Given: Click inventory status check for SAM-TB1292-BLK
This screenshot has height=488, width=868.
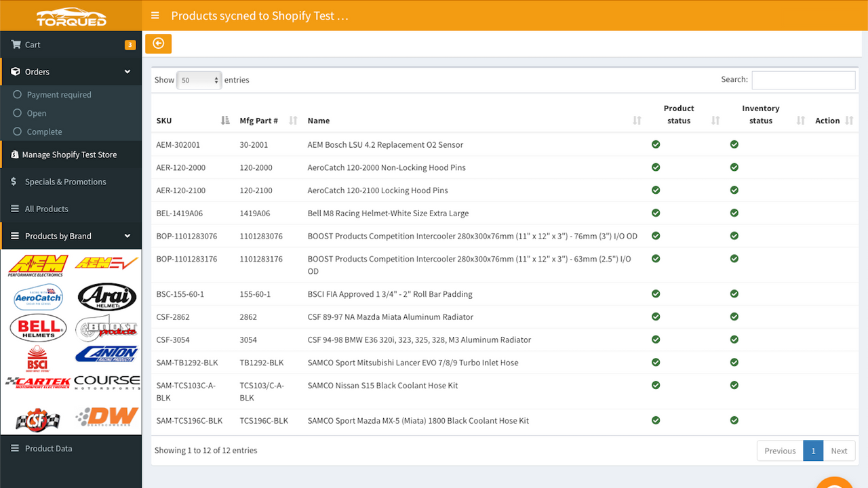Looking at the screenshot, I should (x=734, y=362).
